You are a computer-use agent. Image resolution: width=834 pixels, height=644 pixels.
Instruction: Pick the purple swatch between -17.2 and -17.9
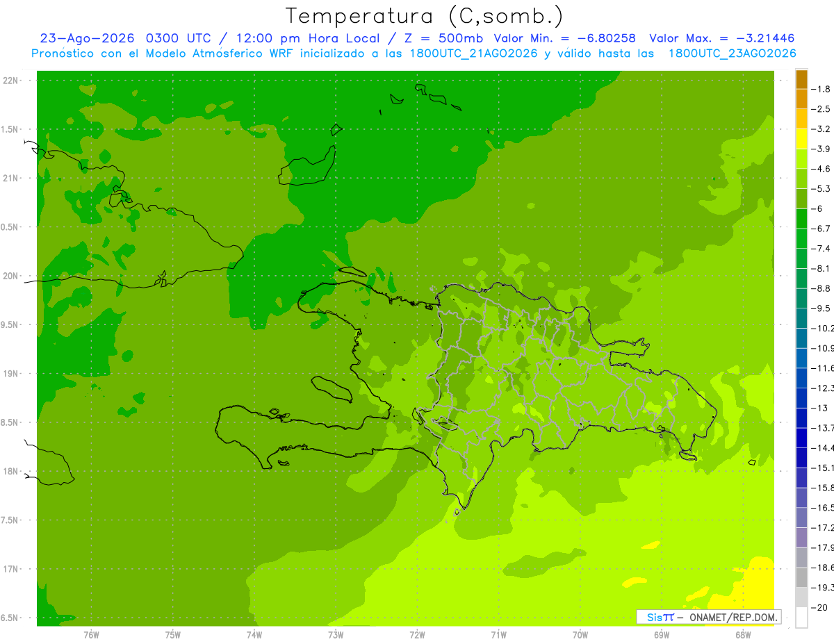click(x=801, y=538)
